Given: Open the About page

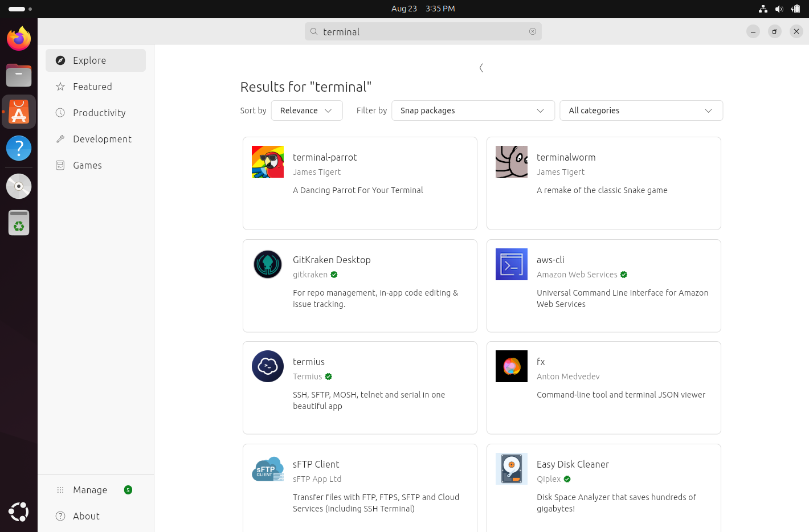Looking at the screenshot, I should [x=86, y=516].
